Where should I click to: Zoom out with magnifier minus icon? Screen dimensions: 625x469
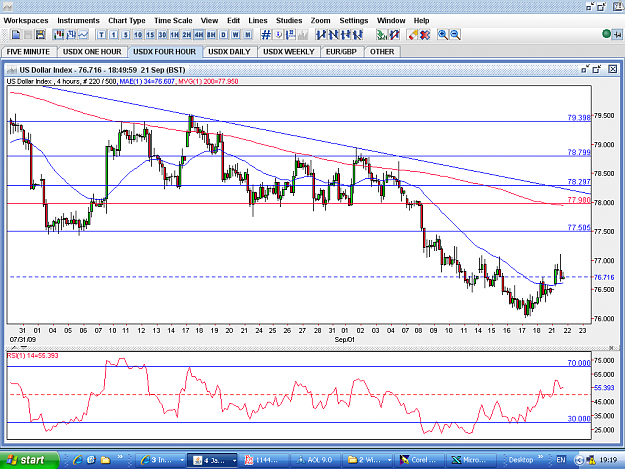(455, 35)
